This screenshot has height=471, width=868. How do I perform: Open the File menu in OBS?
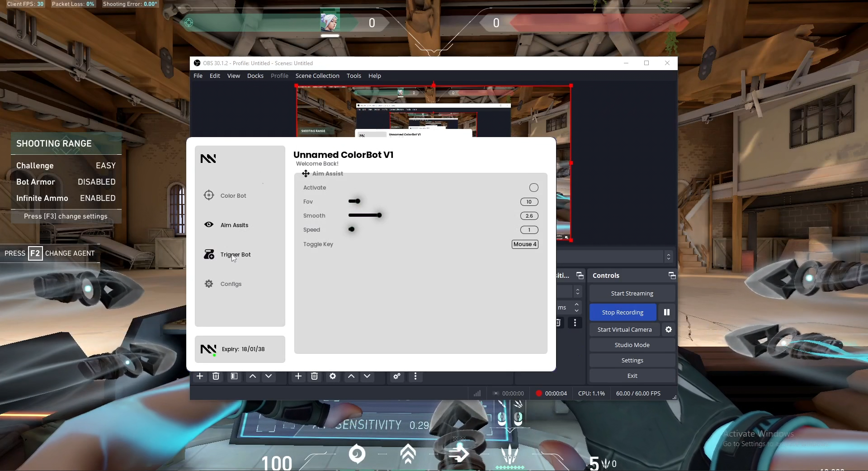tap(198, 76)
